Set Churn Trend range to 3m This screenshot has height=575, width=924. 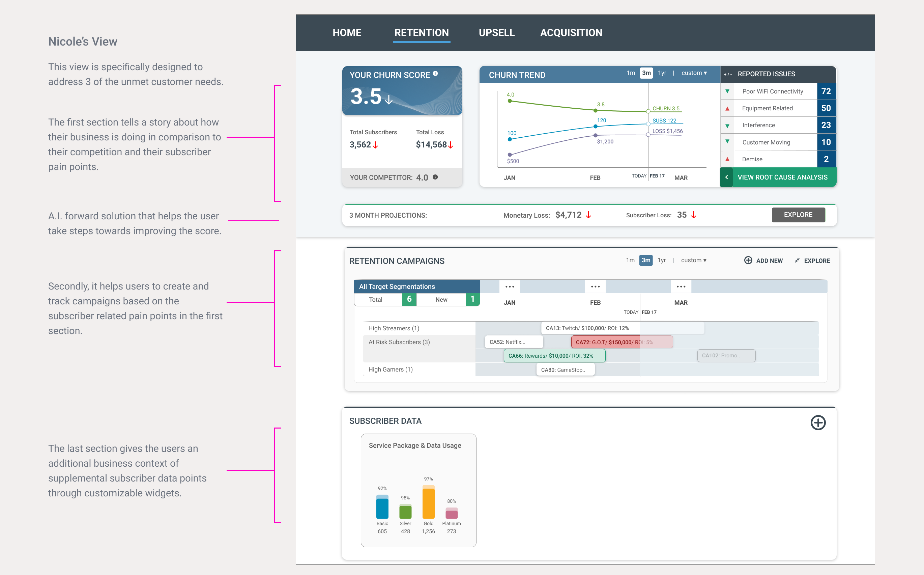(646, 73)
